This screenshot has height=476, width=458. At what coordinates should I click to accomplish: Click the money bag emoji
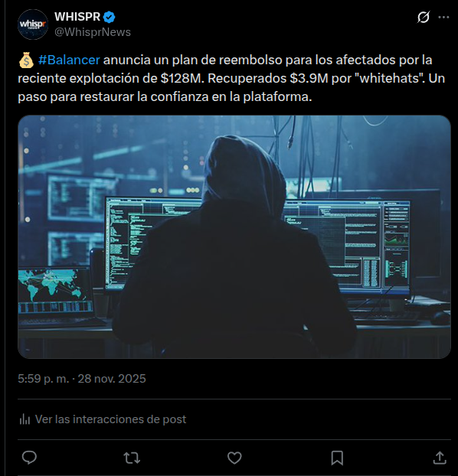[x=26, y=60]
